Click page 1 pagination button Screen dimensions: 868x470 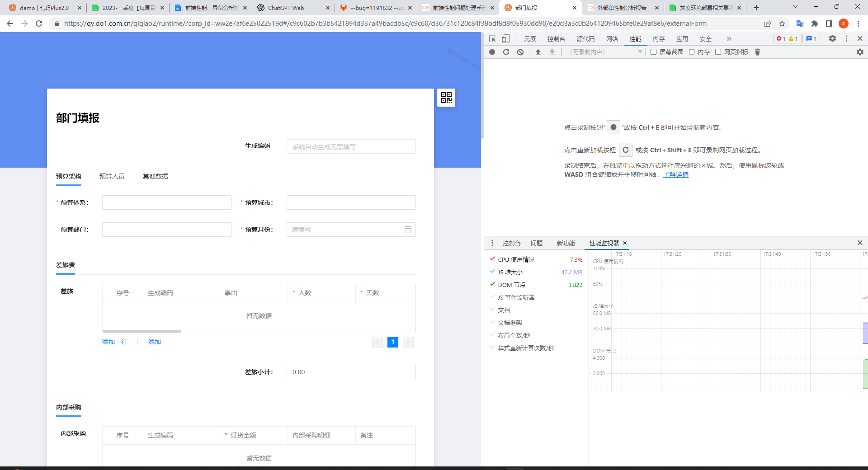point(393,342)
